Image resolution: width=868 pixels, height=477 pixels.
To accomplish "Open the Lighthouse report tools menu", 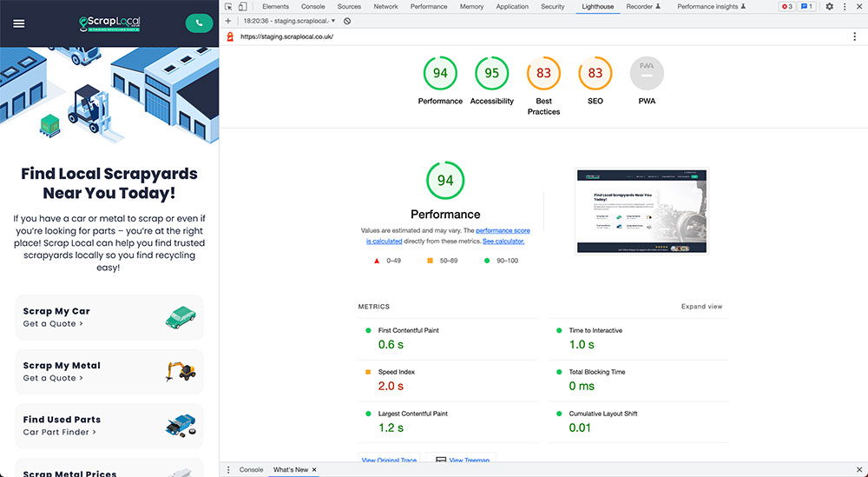I will tap(855, 36).
